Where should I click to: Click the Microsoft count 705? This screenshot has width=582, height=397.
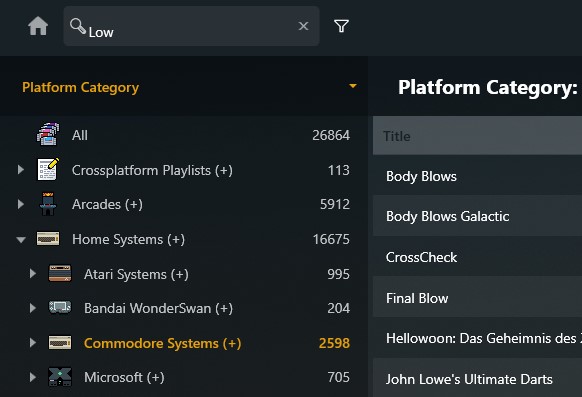[x=339, y=377]
